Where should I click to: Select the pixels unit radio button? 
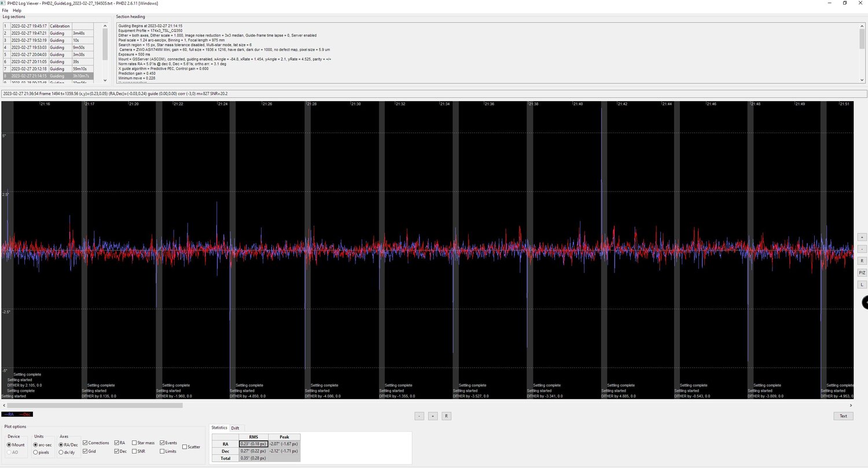point(35,452)
